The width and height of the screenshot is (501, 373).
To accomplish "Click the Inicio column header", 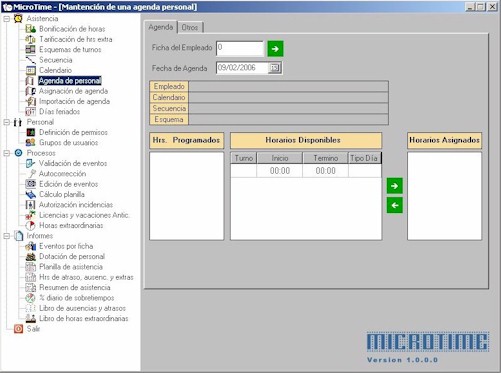I will (280, 158).
